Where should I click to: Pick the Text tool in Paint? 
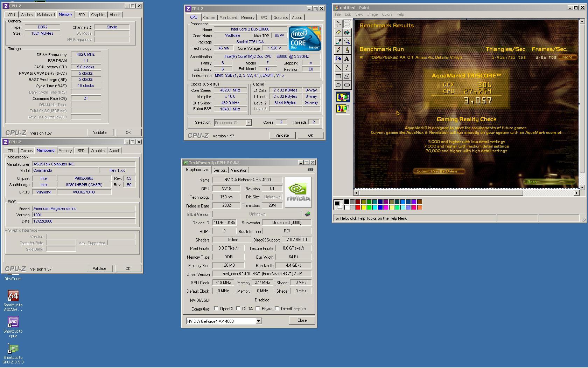tap(347, 59)
